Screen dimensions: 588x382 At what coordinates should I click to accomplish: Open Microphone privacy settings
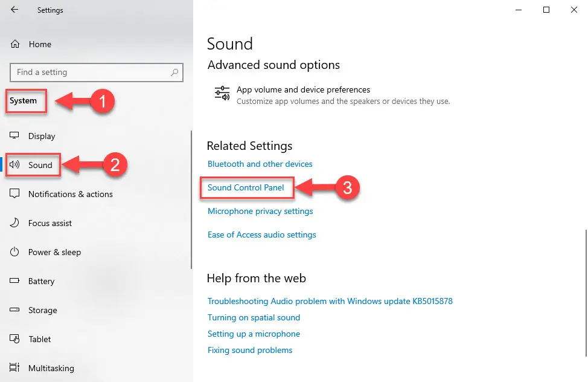pos(260,211)
